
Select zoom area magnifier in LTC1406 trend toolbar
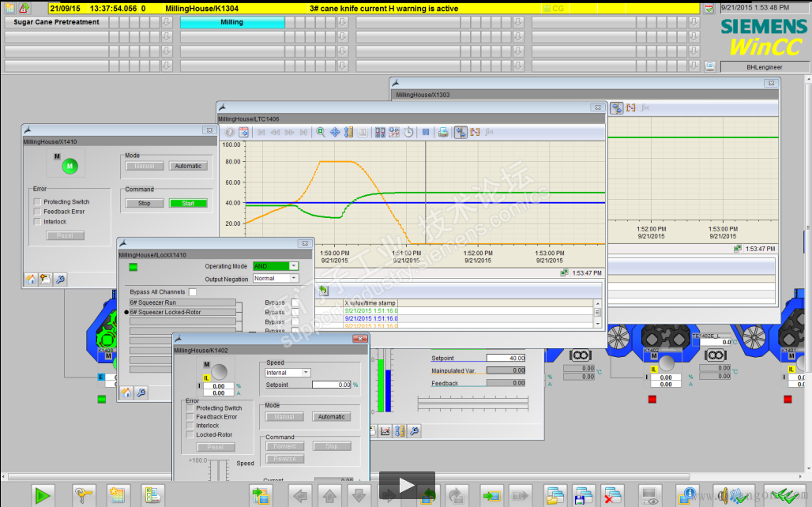pos(321,132)
